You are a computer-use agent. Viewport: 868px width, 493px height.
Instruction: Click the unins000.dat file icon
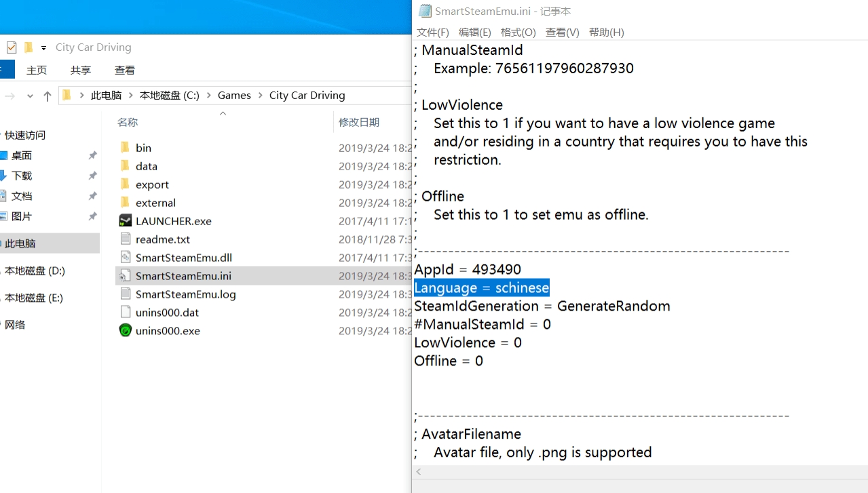click(x=125, y=312)
